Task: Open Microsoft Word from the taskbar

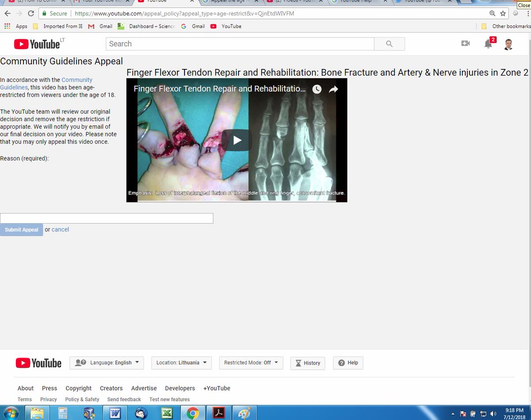Action: point(115,413)
